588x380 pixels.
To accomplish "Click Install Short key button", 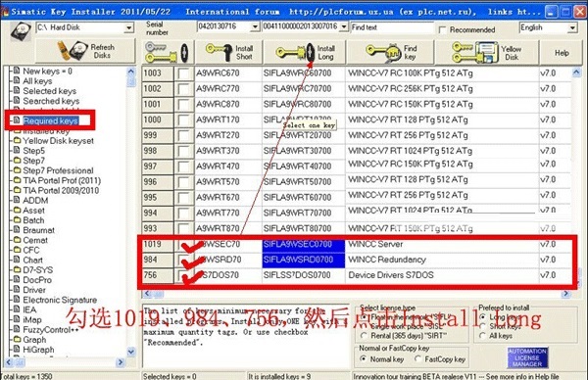I will click(x=228, y=52).
